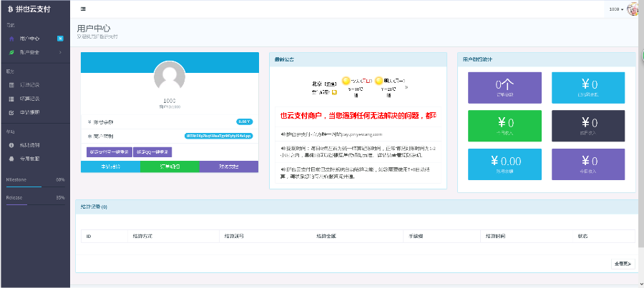Click the hamburger menu toggle in top bar

(x=84, y=9)
